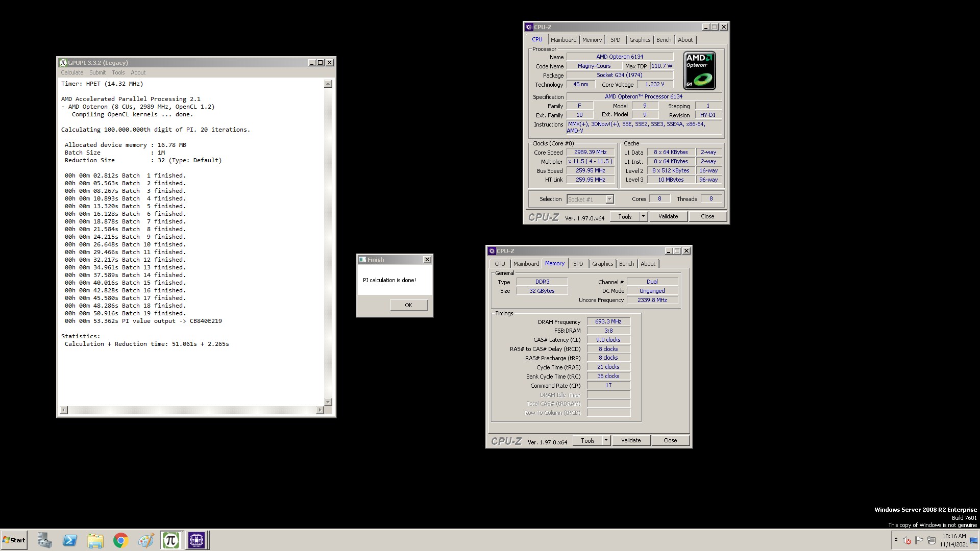The image size is (980, 551).
Task: Select About tab in upper CPU-Z window
Action: coord(685,40)
